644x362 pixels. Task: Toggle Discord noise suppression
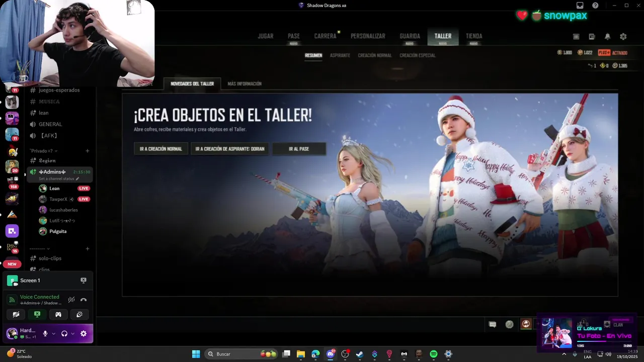(71, 300)
